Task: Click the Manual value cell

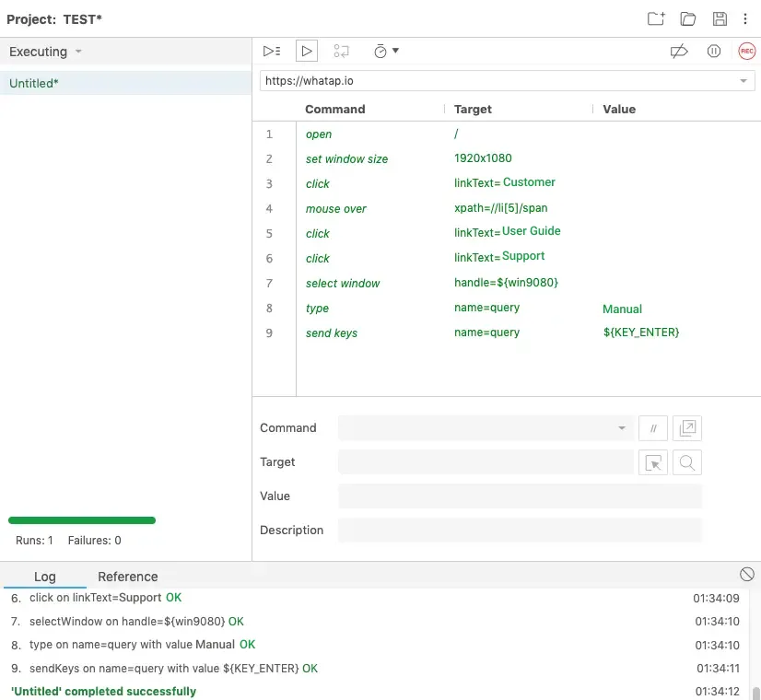Action: (622, 309)
